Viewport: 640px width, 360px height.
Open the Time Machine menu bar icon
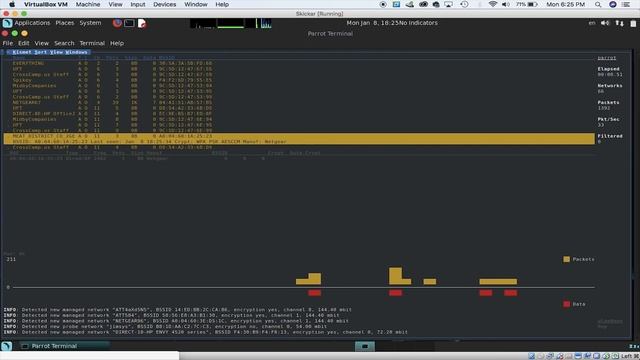click(x=464, y=4)
